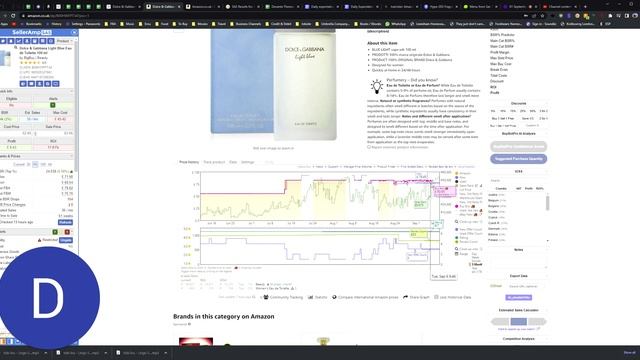
Task: Click the country list scrollbar in BuyBotPro
Action: click(547, 203)
